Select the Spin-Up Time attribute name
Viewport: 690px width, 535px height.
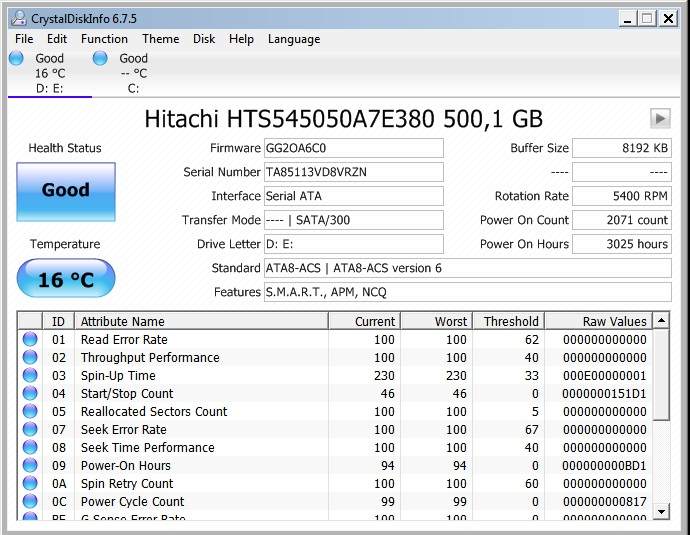pyautogui.click(x=118, y=376)
